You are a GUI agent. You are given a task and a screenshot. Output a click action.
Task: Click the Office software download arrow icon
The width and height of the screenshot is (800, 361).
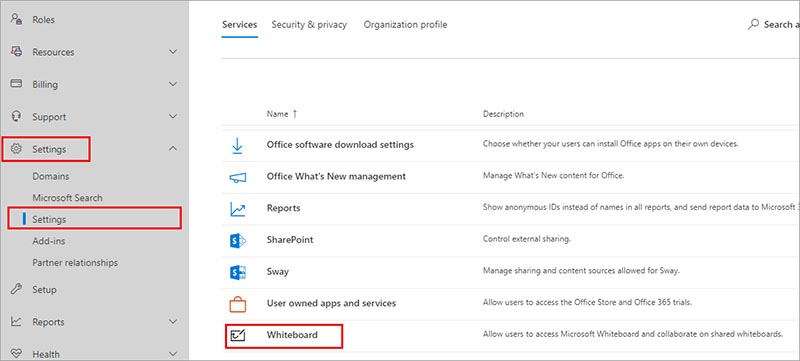[x=237, y=145]
